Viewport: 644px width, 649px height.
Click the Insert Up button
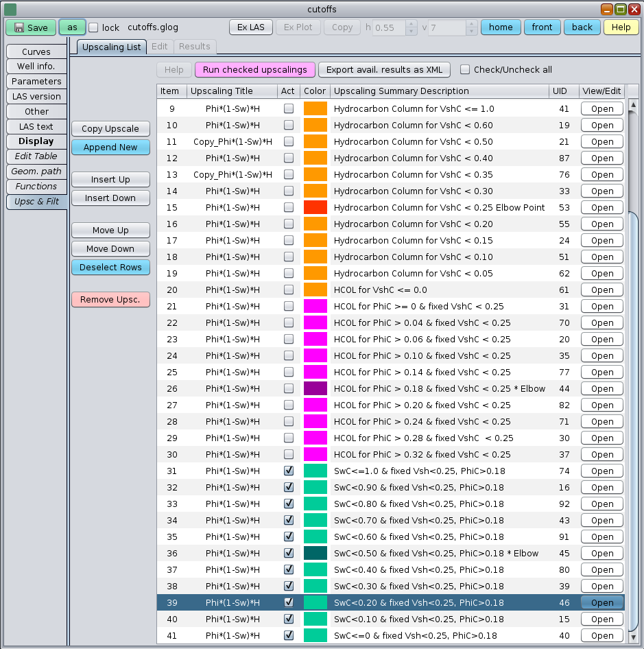tap(110, 180)
